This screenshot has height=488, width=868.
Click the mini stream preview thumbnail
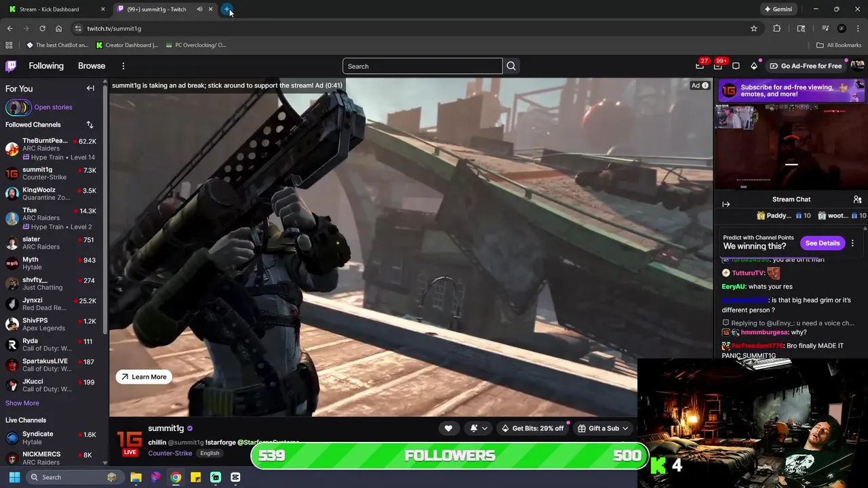tap(791, 146)
